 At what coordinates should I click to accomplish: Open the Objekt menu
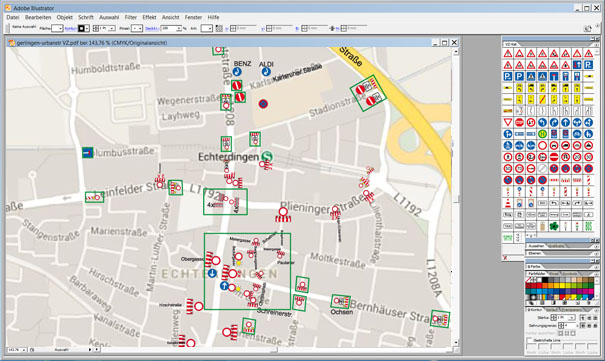tap(64, 17)
